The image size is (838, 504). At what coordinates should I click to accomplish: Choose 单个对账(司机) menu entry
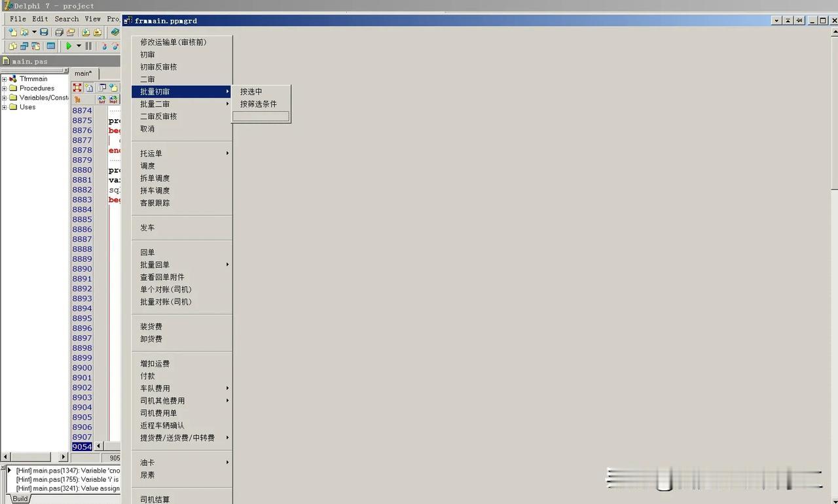(182, 289)
